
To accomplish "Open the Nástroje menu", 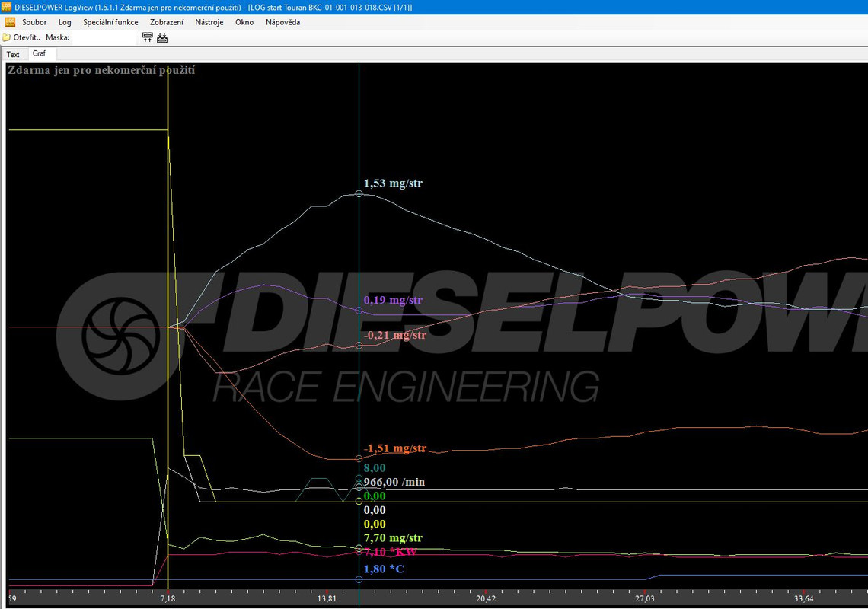I will (x=209, y=22).
